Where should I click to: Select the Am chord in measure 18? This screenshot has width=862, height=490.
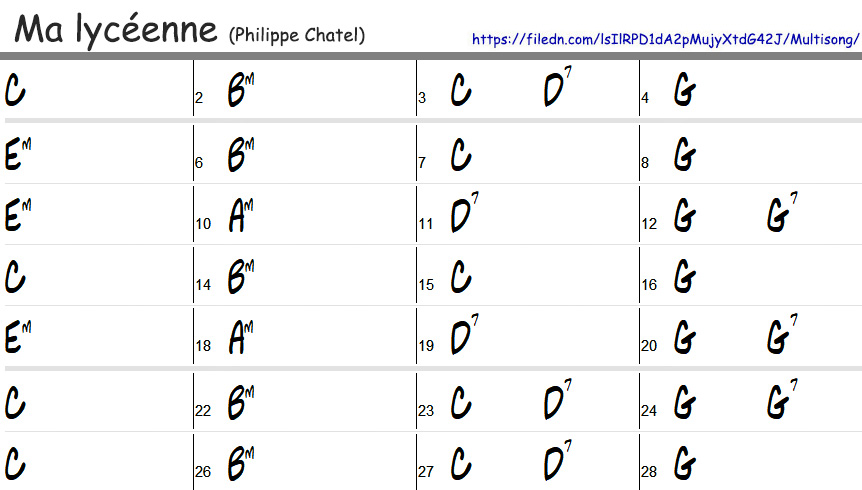[241, 337]
